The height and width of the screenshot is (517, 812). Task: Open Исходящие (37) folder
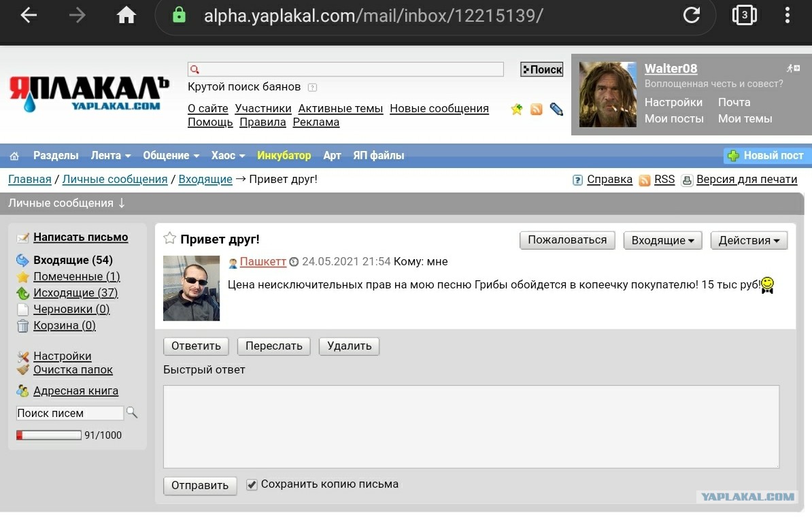[75, 293]
